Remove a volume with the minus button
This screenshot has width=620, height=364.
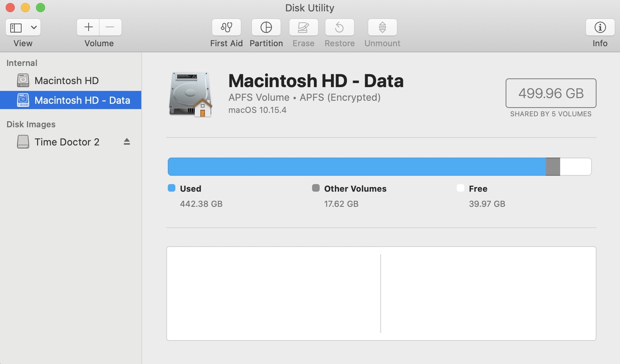[110, 27]
